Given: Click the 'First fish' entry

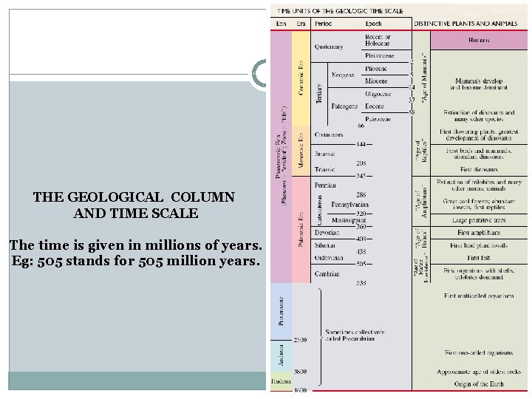Looking at the screenshot, I should 479,258.
